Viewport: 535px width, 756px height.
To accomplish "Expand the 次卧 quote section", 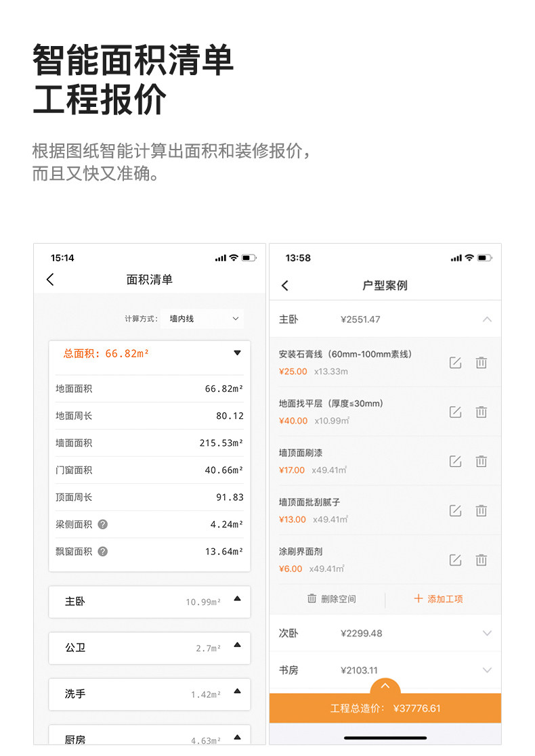I will tap(487, 633).
